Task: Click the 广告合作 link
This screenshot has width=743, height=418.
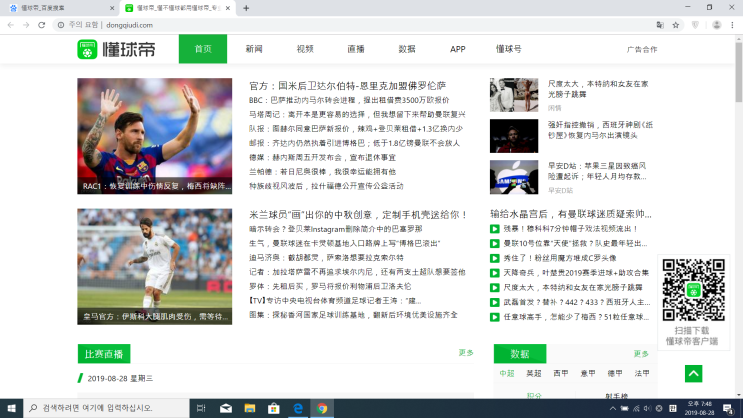Action: (642, 49)
